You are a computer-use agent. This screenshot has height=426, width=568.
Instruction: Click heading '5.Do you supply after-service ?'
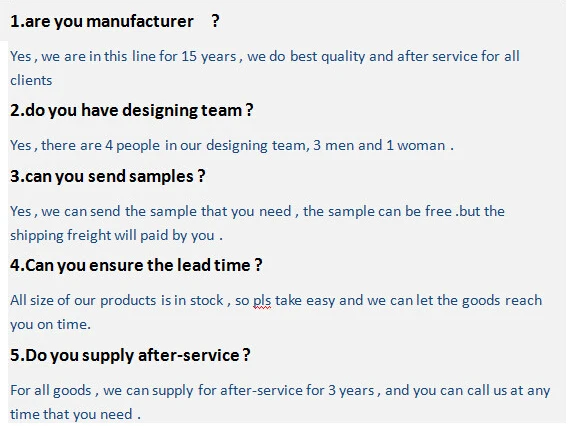[130, 355]
